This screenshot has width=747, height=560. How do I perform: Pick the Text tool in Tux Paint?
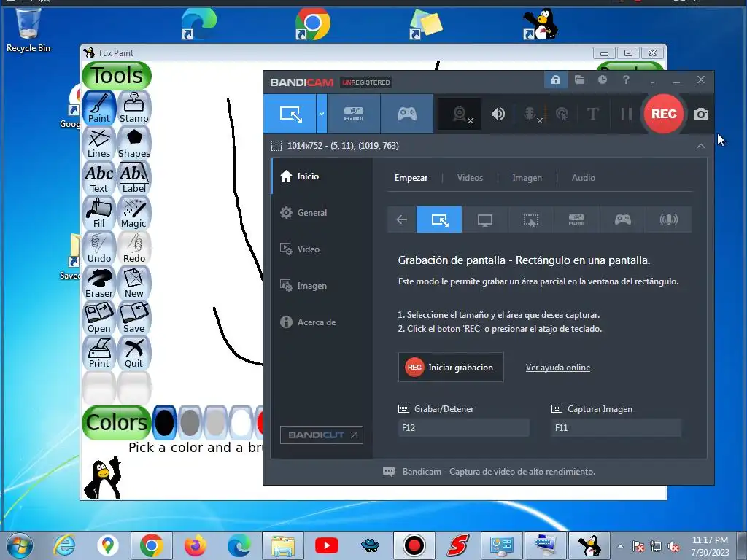click(x=99, y=178)
